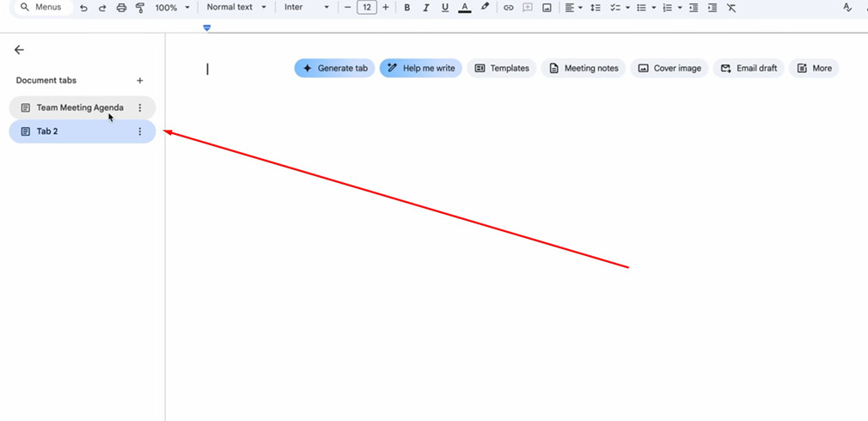Open the Templates chip

pos(502,68)
